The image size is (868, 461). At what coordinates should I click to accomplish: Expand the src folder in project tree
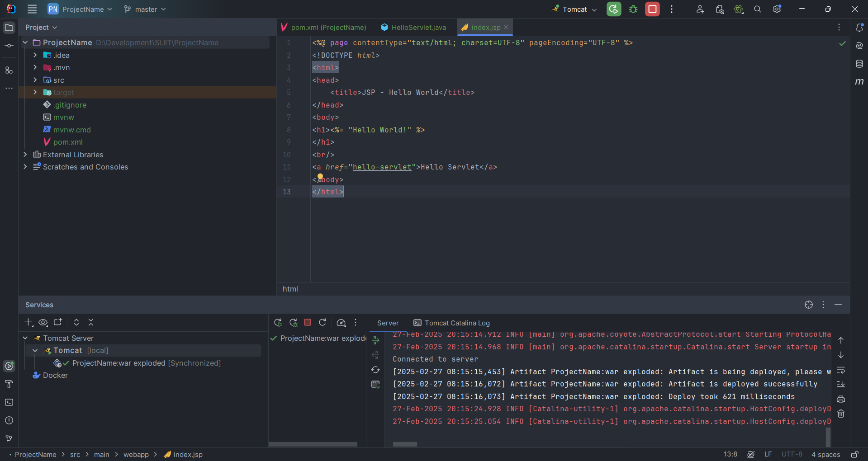click(35, 80)
